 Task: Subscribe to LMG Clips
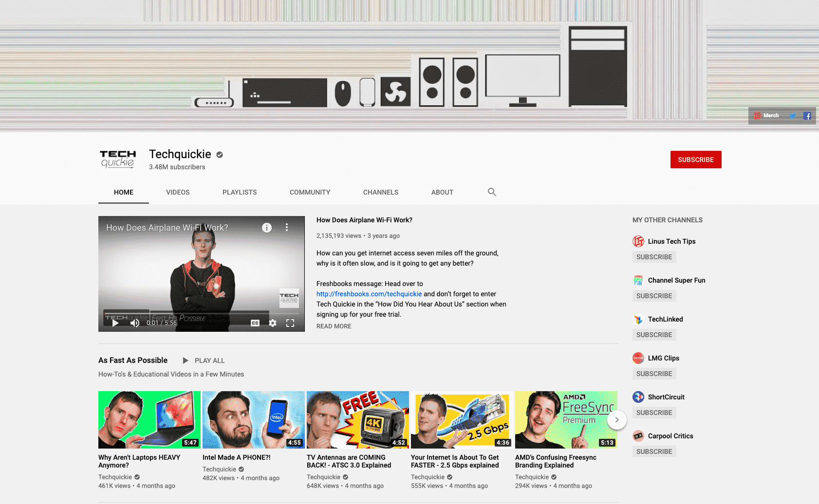point(654,374)
